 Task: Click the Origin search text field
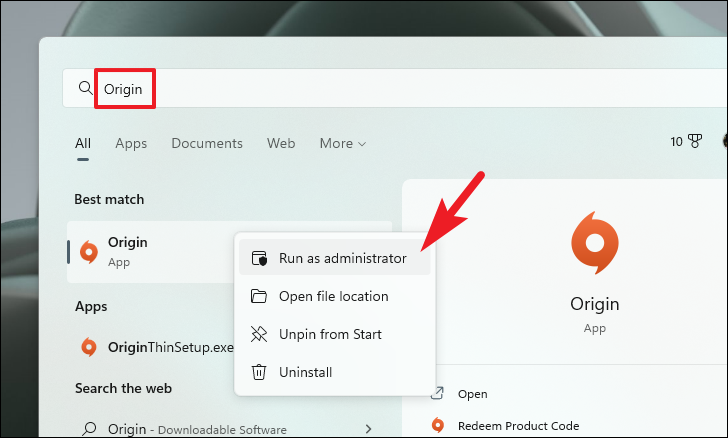(395, 88)
